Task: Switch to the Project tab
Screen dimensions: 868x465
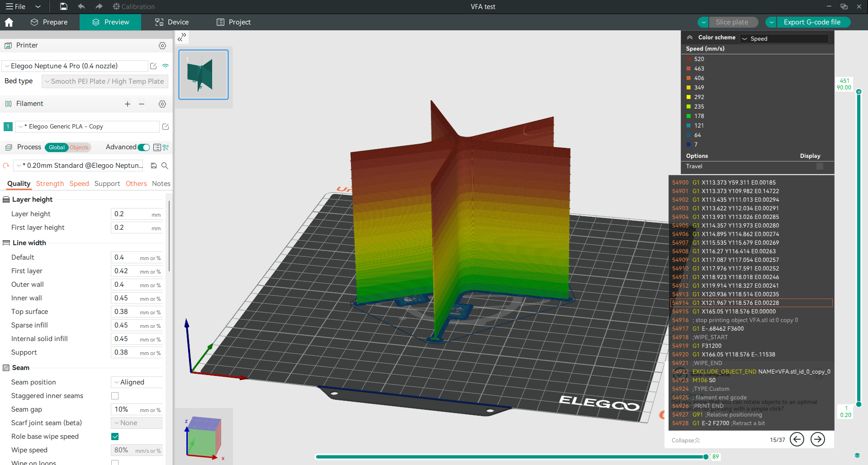Action: pyautogui.click(x=233, y=22)
